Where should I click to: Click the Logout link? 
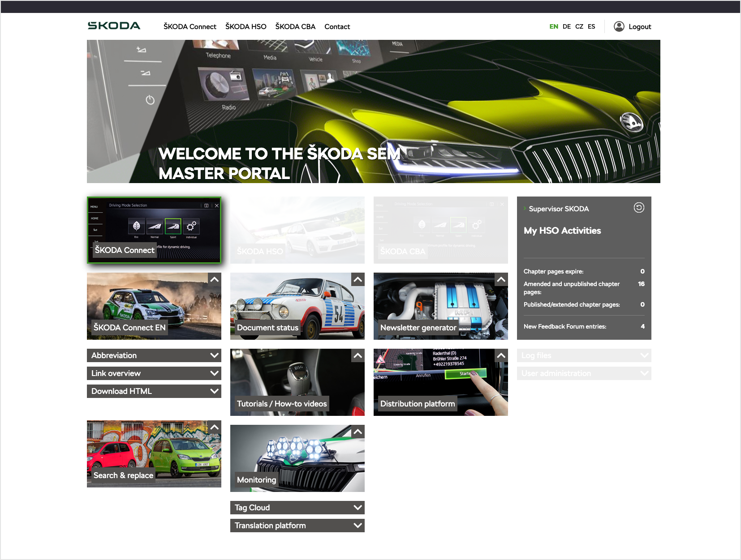pyautogui.click(x=640, y=27)
